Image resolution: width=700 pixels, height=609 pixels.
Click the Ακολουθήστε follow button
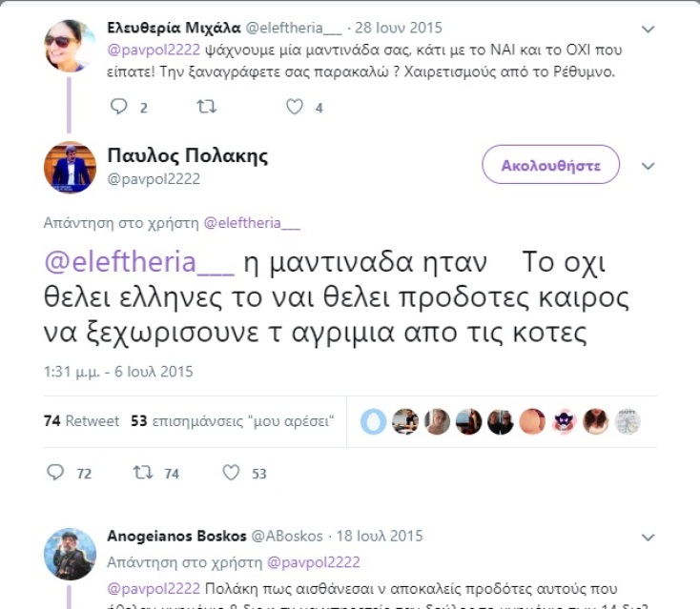click(550, 165)
